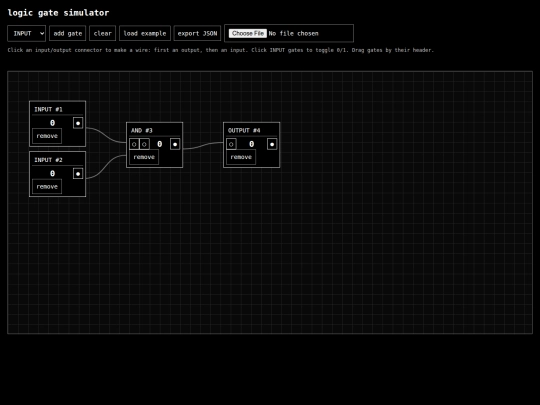
Task: Click the output connector of INPUT #1
Action: click(x=78, y=123)
